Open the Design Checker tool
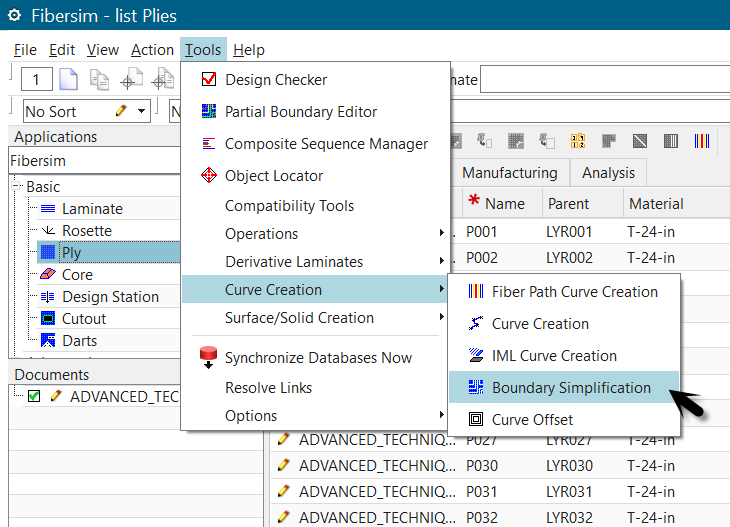Image resolution: width=730 pixels, height=527 pixels. [x=275, y=80]
